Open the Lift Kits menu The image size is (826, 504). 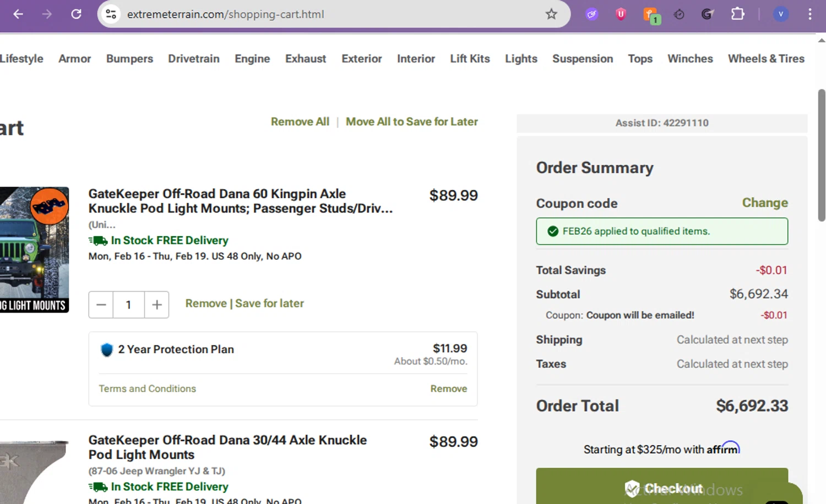click(x=470, y=58)
